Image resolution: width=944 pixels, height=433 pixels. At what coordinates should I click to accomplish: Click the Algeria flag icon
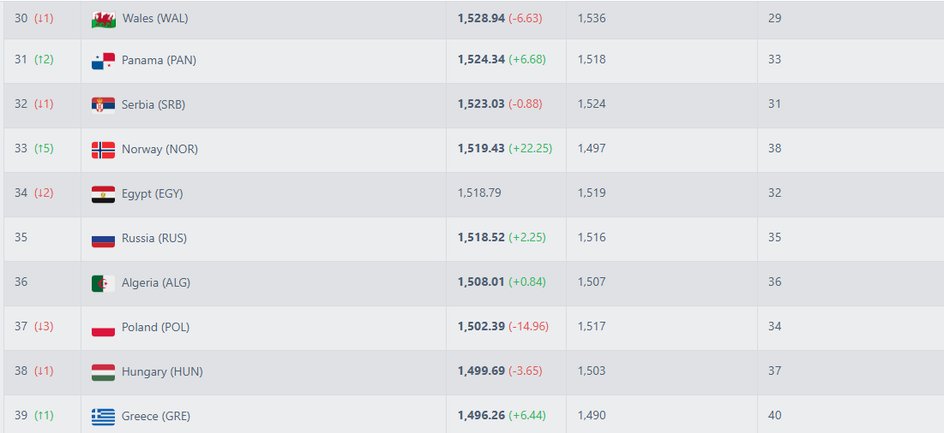point(103,284)
